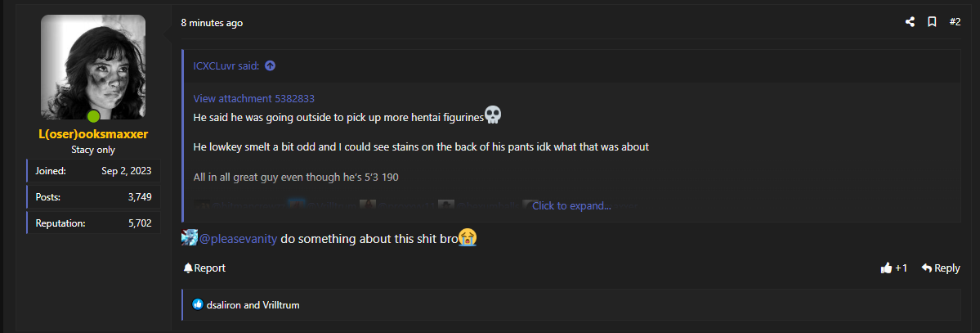This screenshot has width=980, height=333.
Task: Open the share post icon
Action: (910, 22)
